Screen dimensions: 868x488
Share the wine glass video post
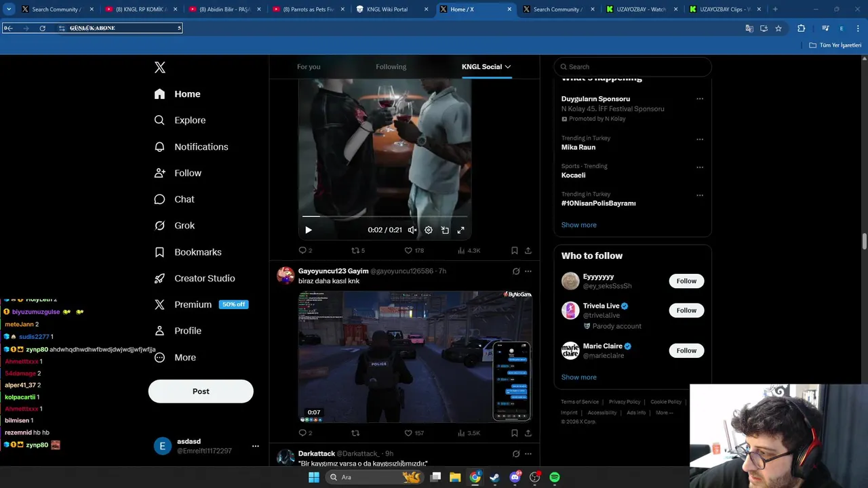pos(528,250)
